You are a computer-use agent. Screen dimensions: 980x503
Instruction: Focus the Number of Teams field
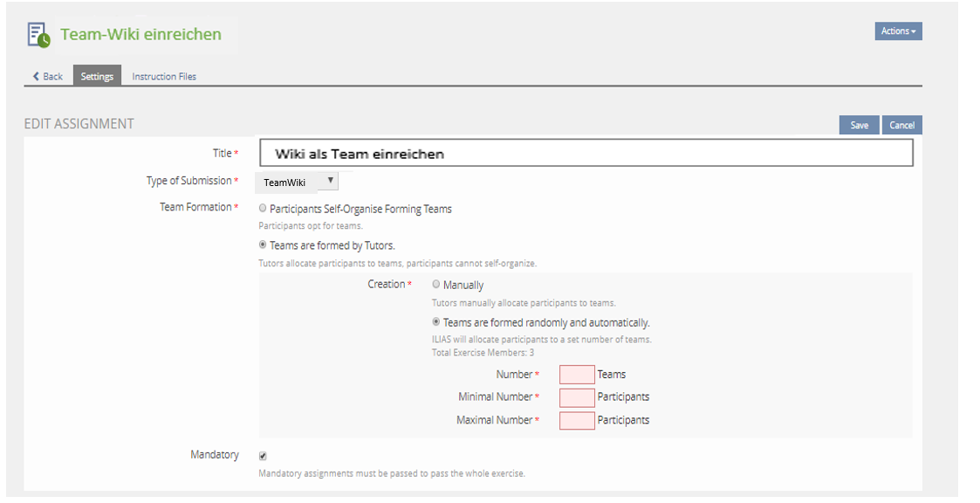577,375
